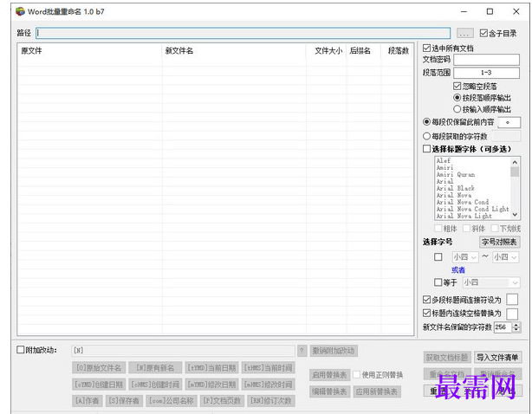The width and height of the screenshot is (532, 414).
Task: Click 编辑替换表 button
Action: point(329,391)
